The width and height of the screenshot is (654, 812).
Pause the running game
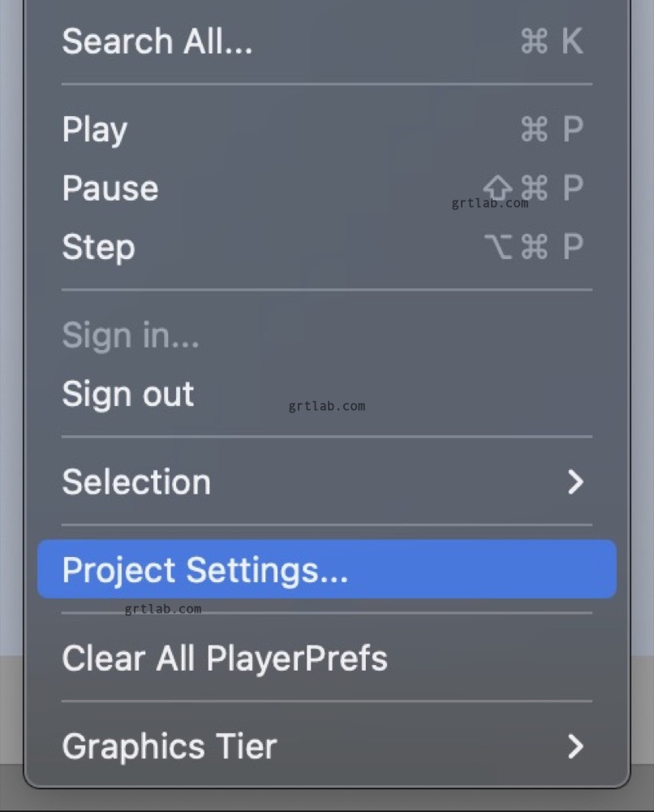click(x=110, y=188)
